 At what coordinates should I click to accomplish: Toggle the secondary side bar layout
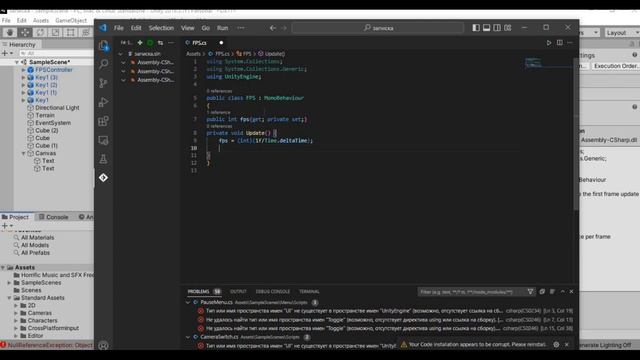coord(497,28)
